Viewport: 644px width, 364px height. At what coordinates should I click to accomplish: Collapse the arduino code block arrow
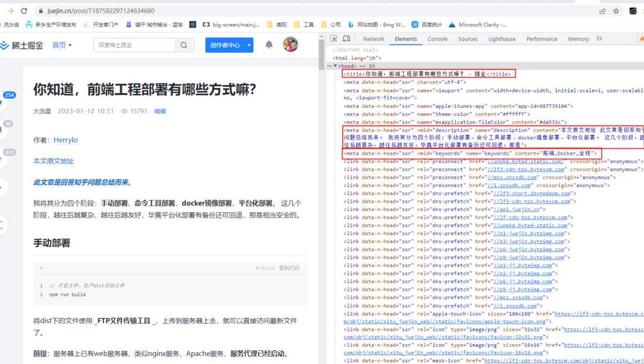[41, 268]
